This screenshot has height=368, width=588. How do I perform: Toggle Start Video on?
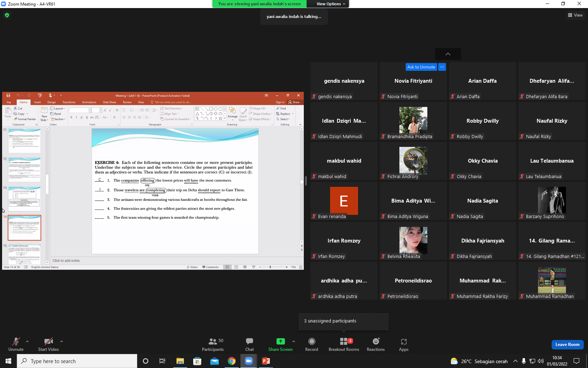click(48, 344)
